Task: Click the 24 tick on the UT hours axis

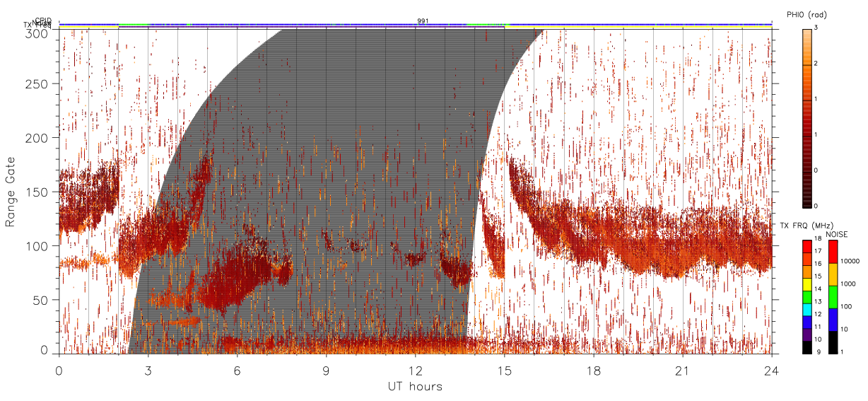Action: click(771, 370)
